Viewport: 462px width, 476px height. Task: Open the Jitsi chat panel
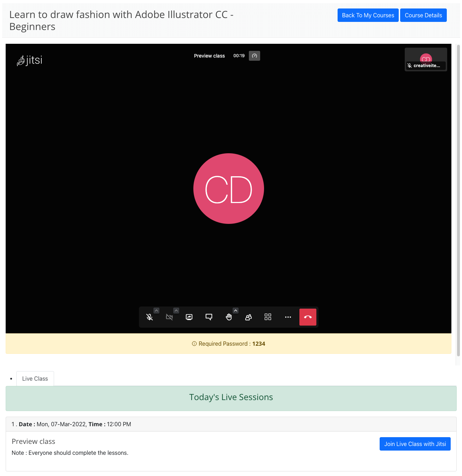coord(209,317)
